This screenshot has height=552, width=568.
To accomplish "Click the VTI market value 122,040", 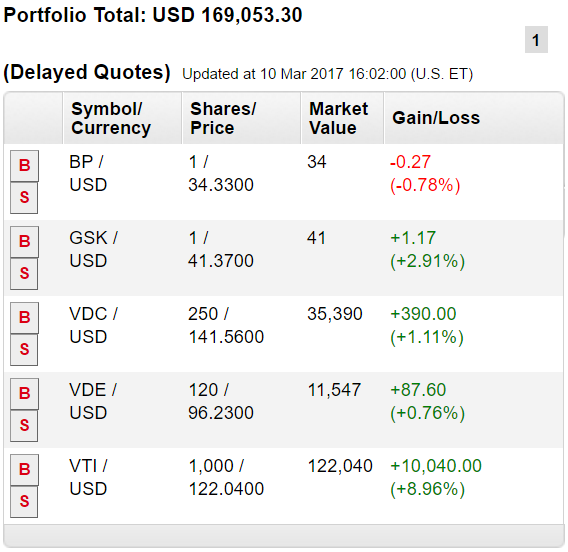I will tap(340, 466).
